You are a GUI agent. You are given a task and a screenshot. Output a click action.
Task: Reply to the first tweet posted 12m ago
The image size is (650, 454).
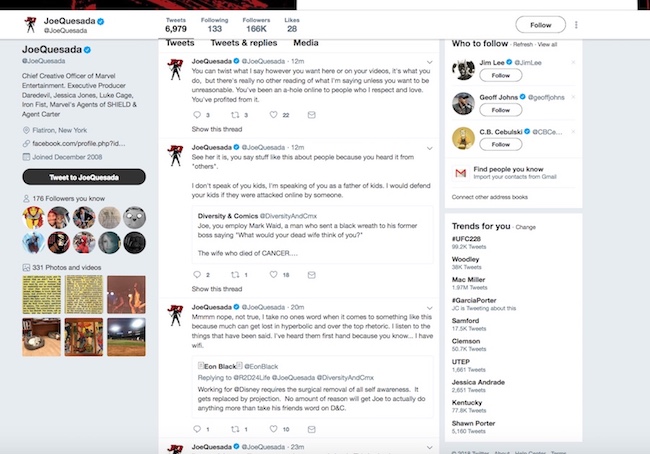pyautogui.click(x=195, y=115)
